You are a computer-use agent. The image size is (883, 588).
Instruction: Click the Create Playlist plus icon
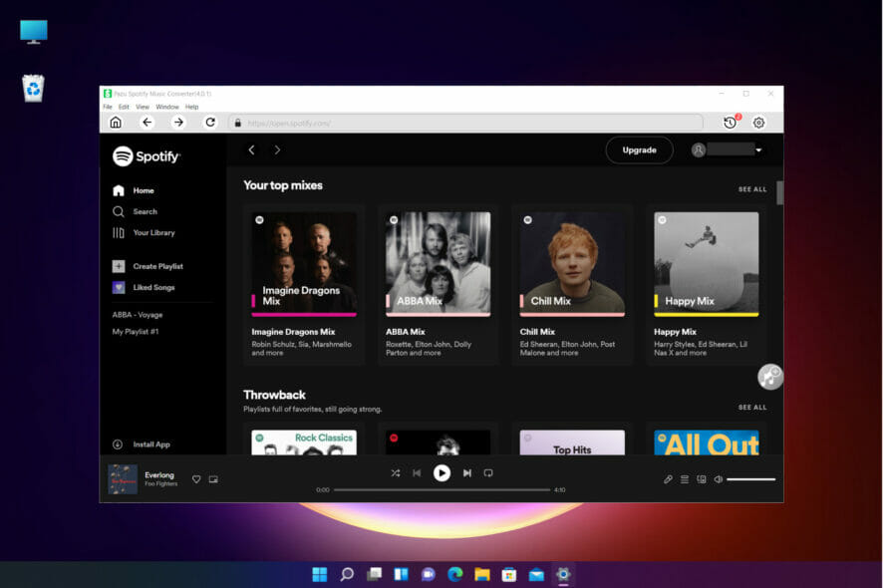pos(119,266)
